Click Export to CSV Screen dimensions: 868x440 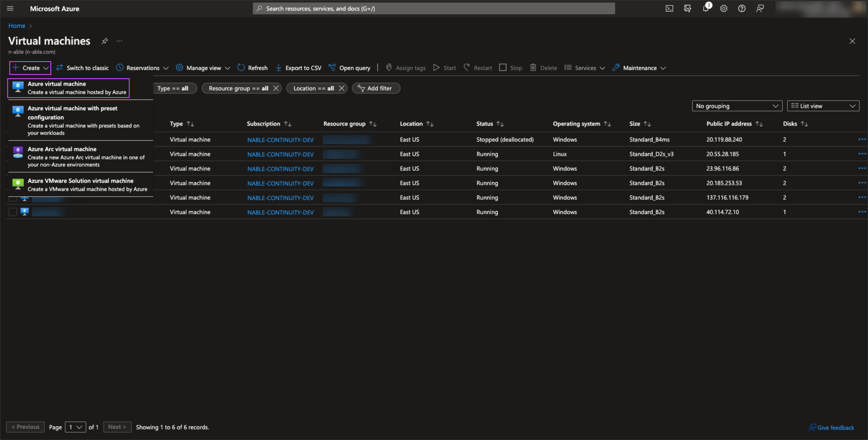tap(299, 68)
